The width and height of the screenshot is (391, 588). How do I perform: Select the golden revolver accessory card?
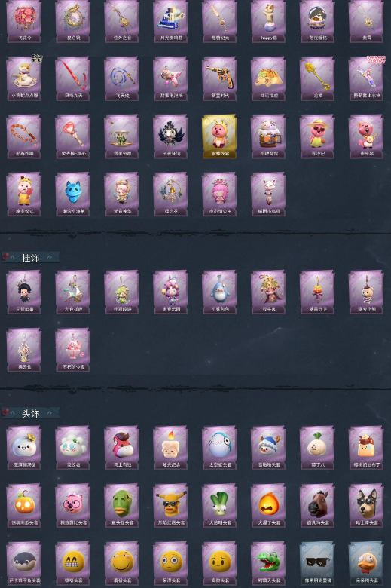[x=220, y=78]
